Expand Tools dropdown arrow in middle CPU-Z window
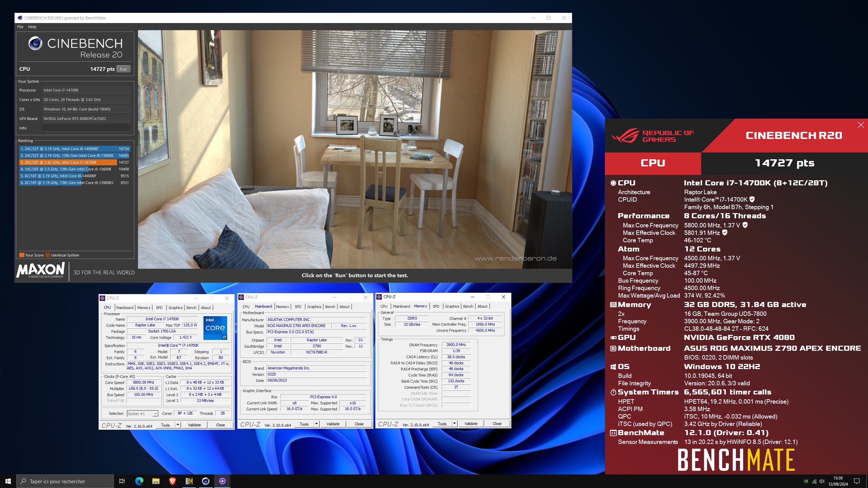The image size is (868, 488). pyautogui.click(x=316, y=424)
